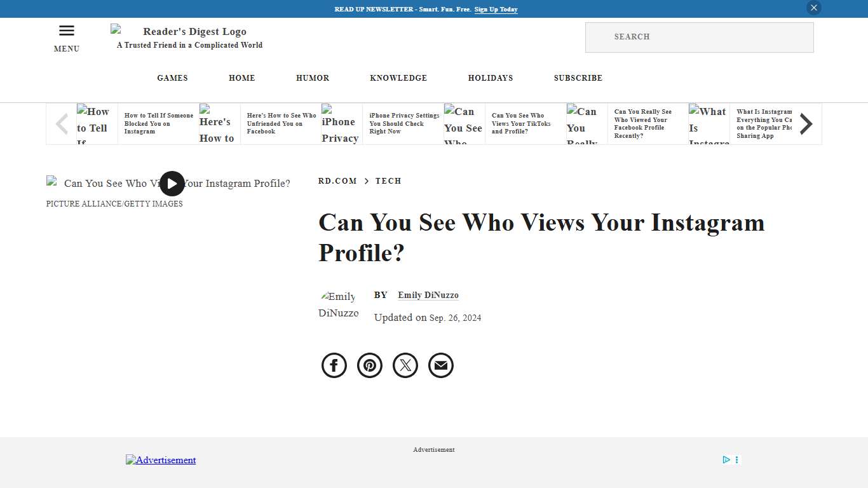Open the hamburger MENU icon
Screen dimensions: 868x488
tap(66, 30)
